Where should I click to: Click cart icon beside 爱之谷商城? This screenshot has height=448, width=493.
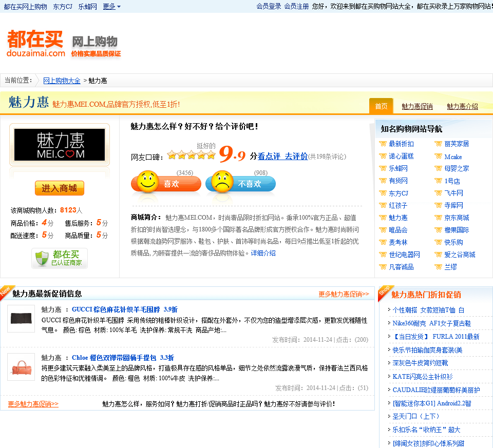(x=438, y=255)
